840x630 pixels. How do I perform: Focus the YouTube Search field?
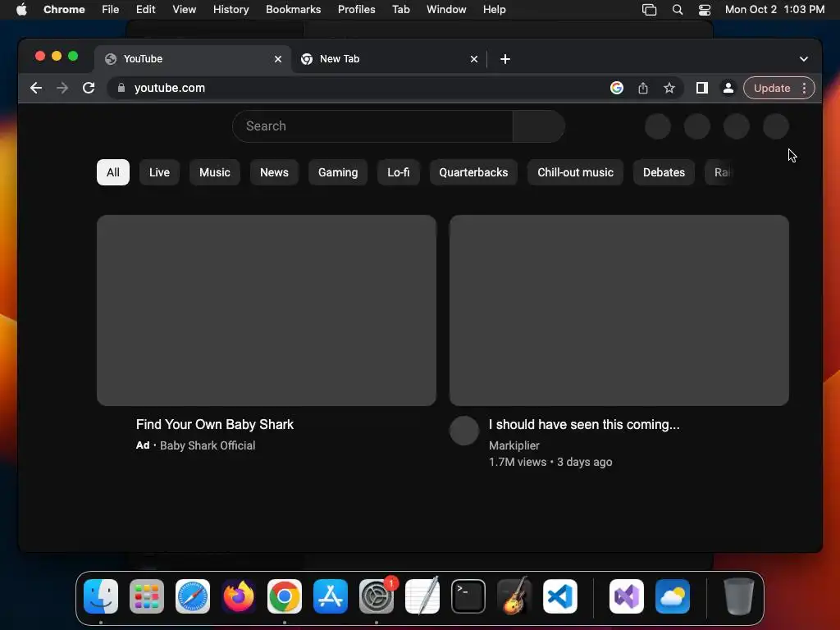click(x=372, y=126)
